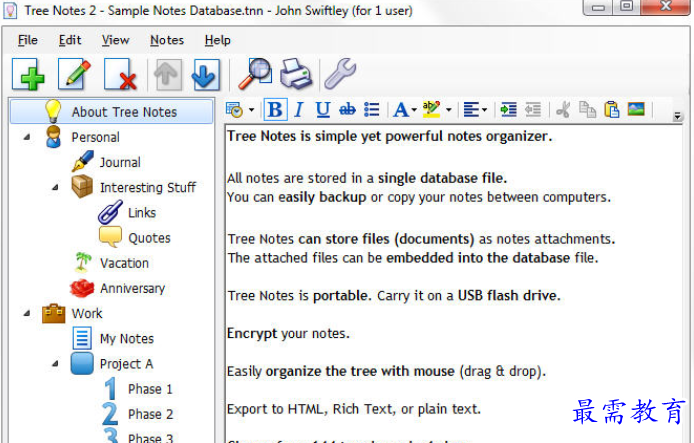Select the About Tree Notes note
This screenshot has width=694, height=443.
click(x=112, y=112)
